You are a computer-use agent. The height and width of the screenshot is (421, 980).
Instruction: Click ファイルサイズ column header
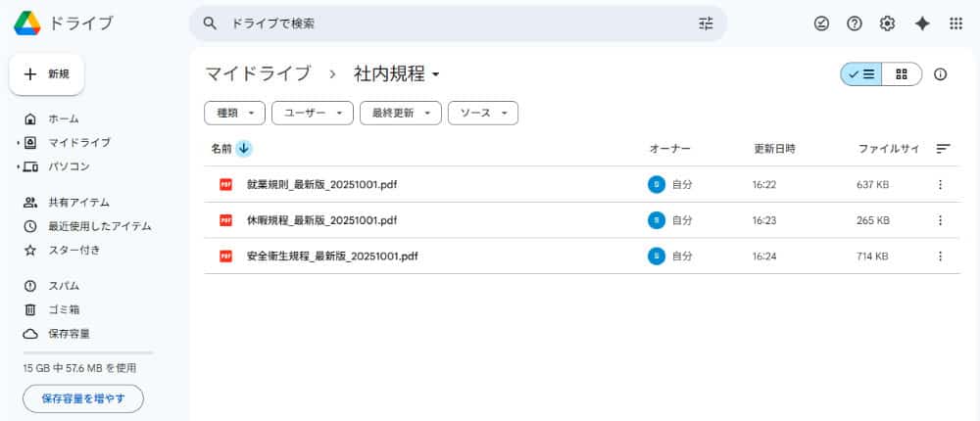coord(888,149)
